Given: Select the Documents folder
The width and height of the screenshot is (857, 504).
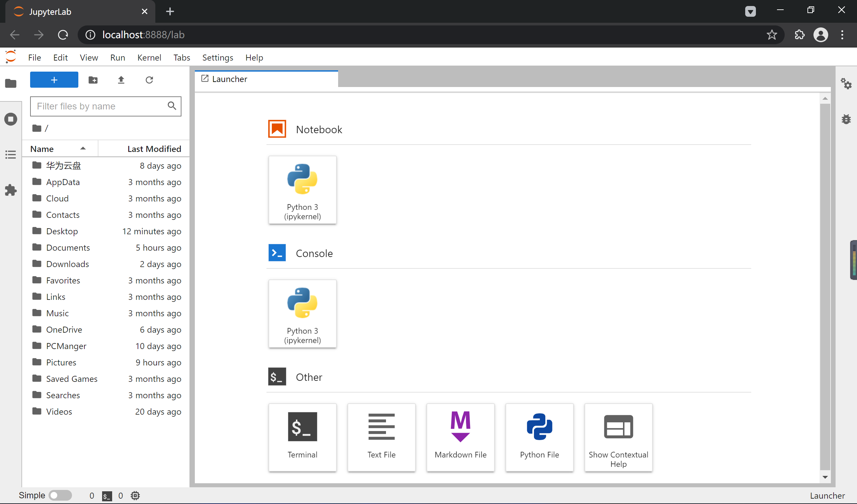Looking at the screenshot, I should 106,248.
